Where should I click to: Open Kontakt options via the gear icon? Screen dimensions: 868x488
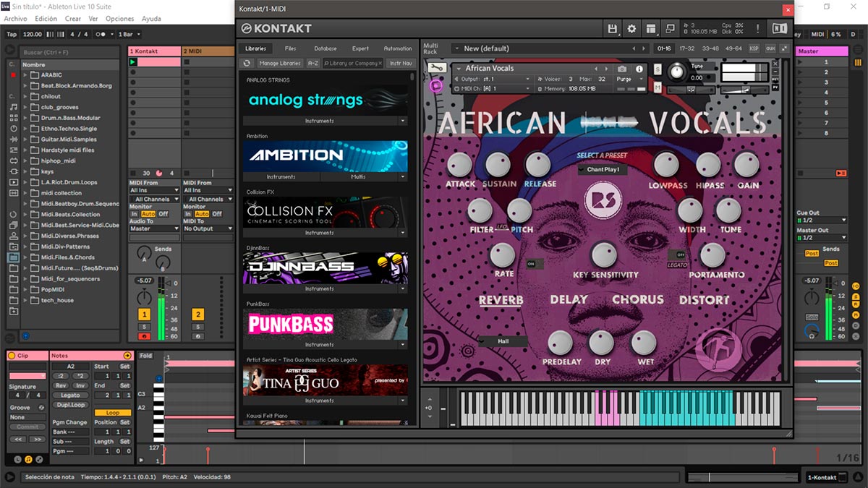(x=631, y=29)
